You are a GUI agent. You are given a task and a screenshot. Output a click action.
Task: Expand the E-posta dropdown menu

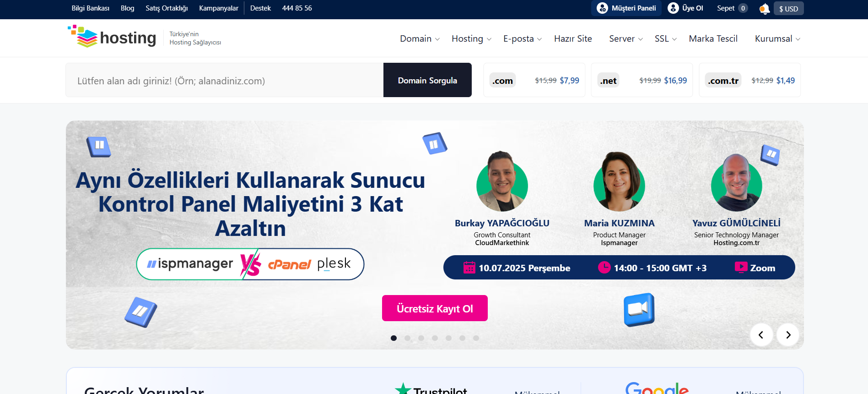[x=523, y=39]
